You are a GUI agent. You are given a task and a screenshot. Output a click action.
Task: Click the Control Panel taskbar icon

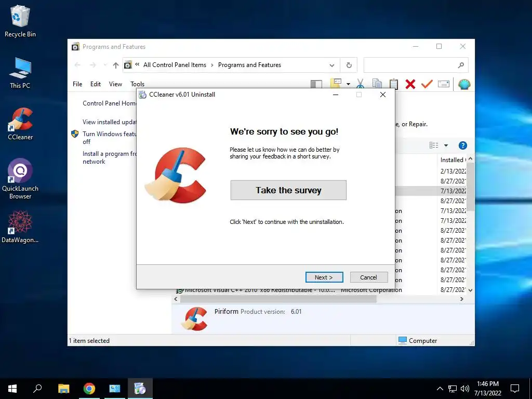[x=115, y=389]
